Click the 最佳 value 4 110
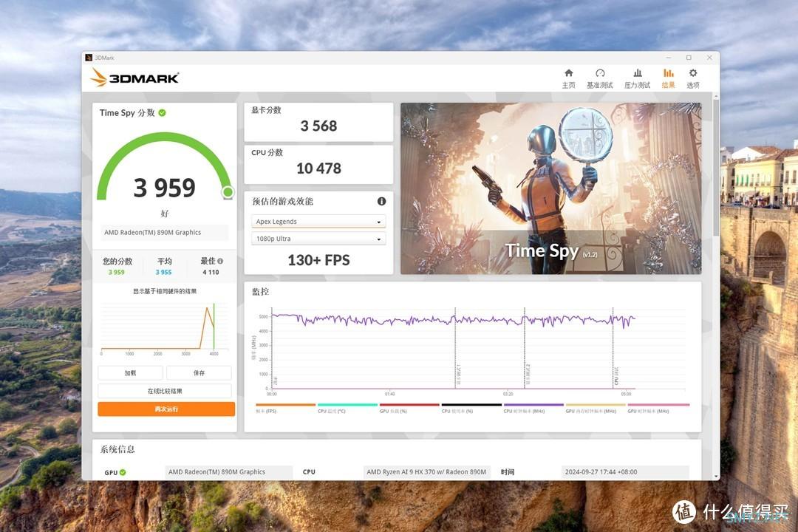The image size is (798, 532). click(x=211, y=273)
